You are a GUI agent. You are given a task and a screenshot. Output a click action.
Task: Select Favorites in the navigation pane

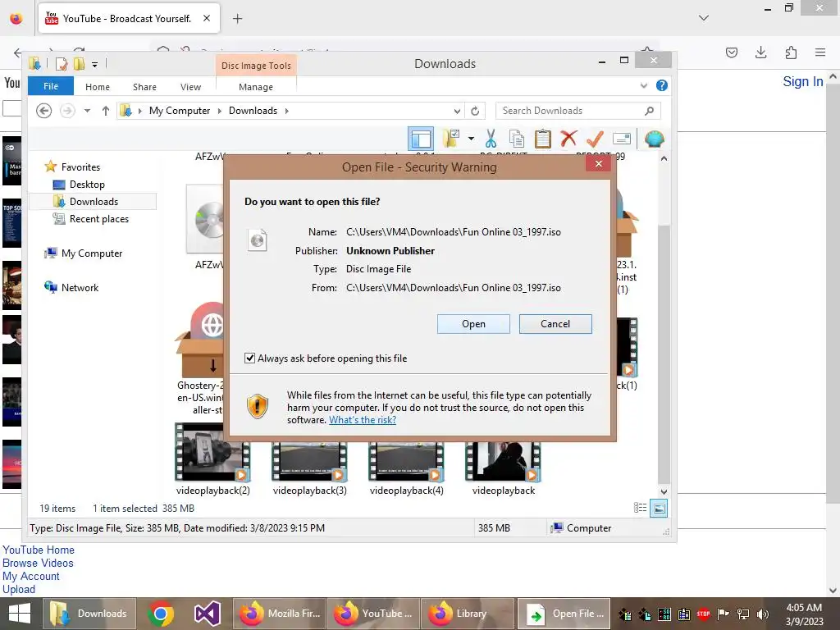click(80, 167)
